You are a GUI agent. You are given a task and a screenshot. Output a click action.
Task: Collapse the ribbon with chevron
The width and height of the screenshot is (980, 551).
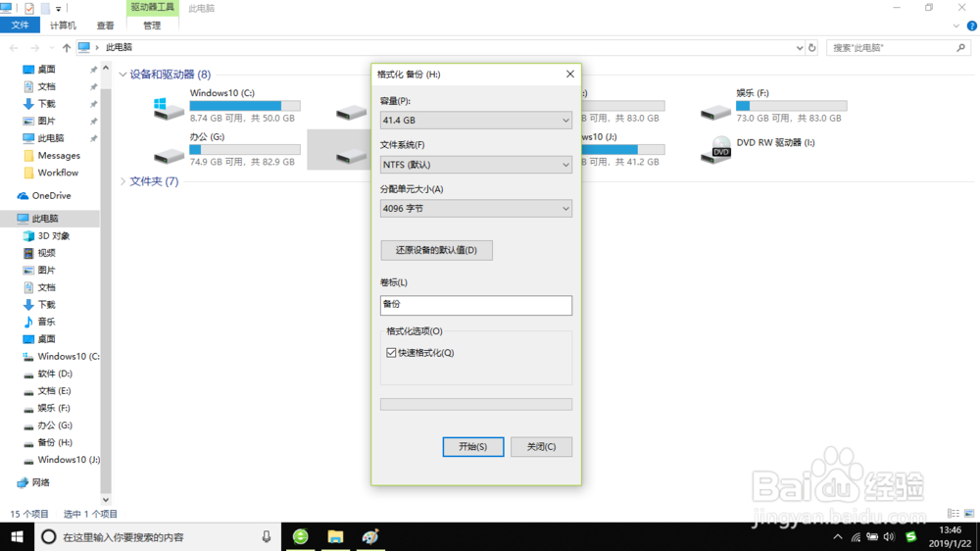956,25
